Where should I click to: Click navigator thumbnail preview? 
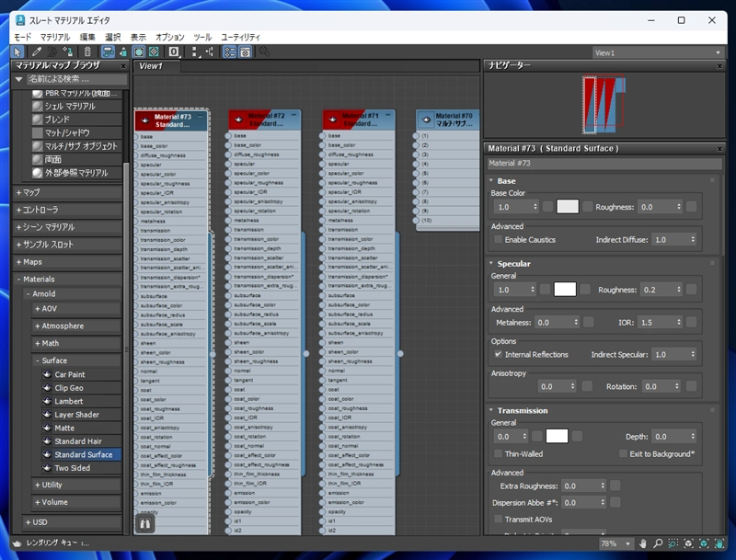coord(604,105)
